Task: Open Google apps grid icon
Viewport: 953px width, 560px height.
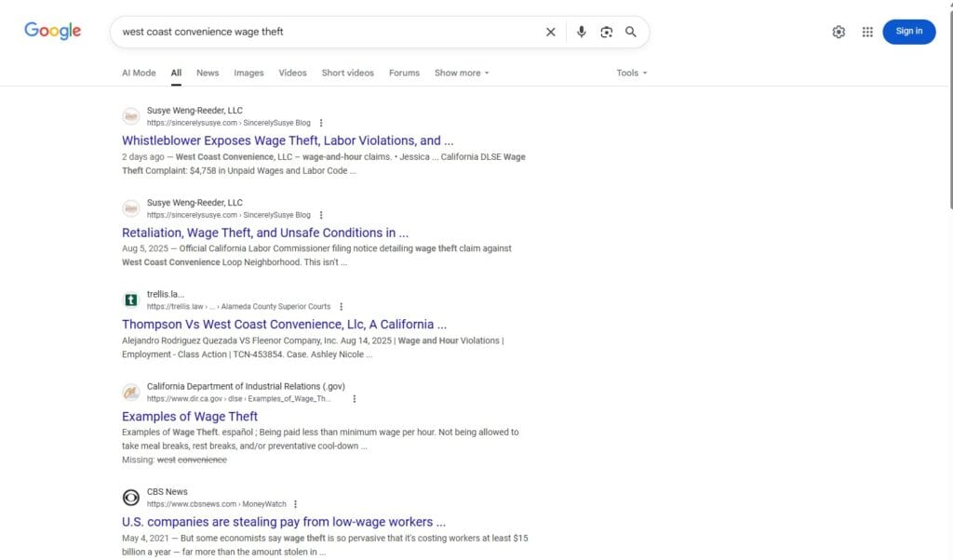Action: tap(867, 32)
